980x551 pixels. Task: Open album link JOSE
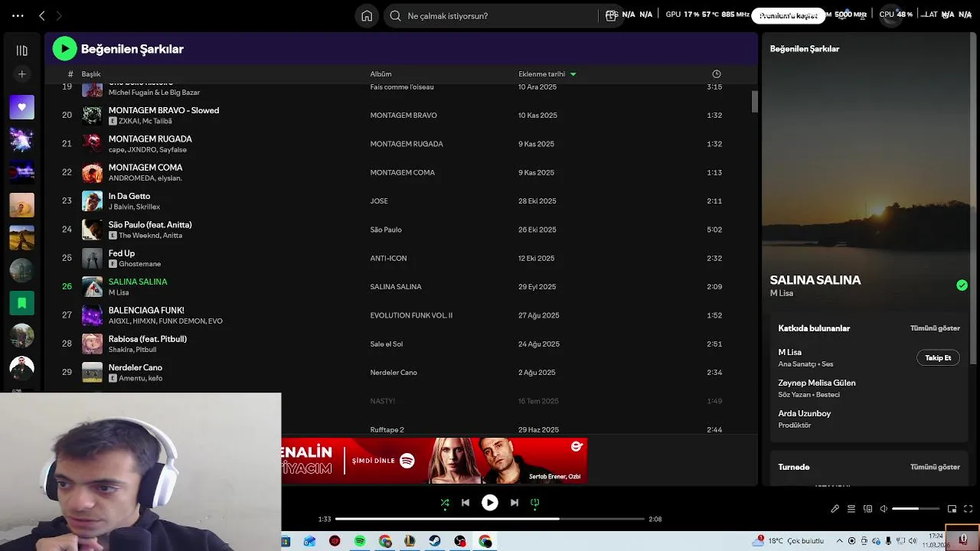click(379, 201)
